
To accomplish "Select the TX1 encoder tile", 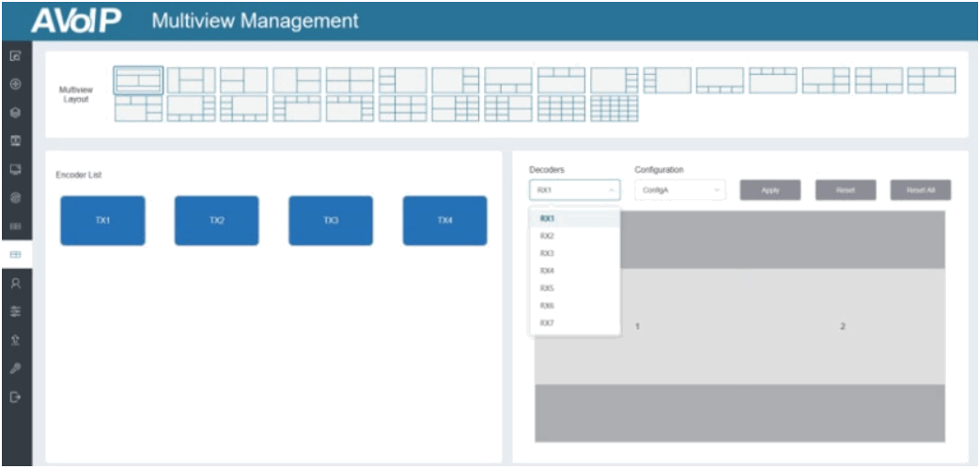I will point(102,221).
